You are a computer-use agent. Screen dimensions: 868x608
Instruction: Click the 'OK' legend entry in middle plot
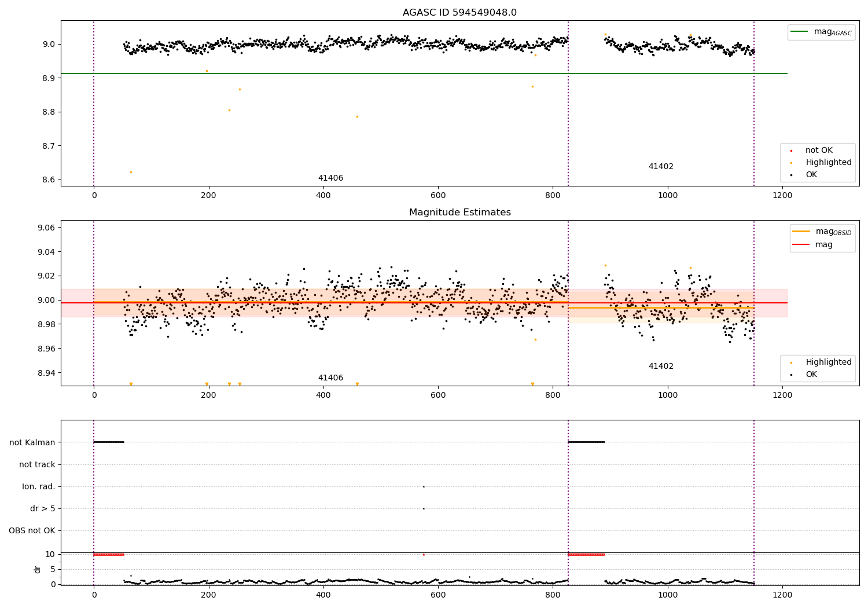click(x=811, y=375)
